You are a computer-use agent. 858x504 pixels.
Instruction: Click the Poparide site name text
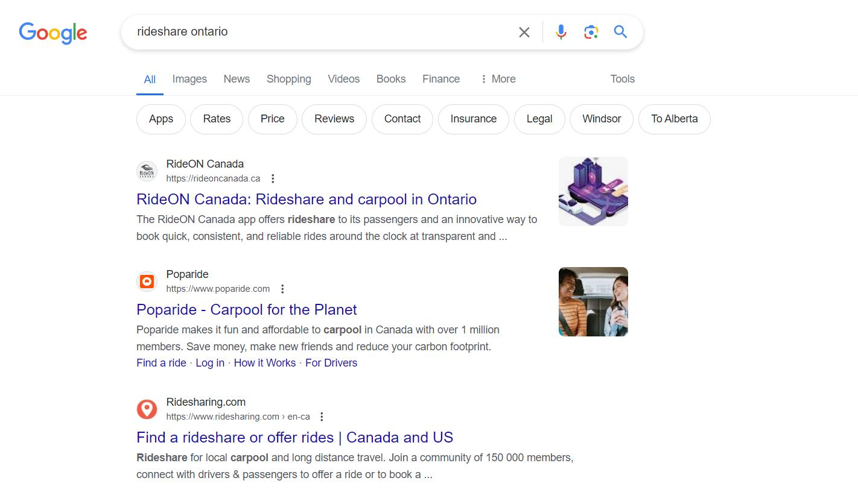click(188, 274)
